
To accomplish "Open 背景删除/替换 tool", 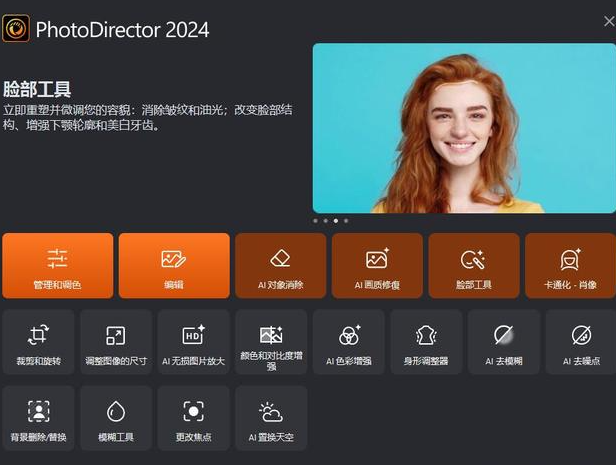I will point(38,418).
